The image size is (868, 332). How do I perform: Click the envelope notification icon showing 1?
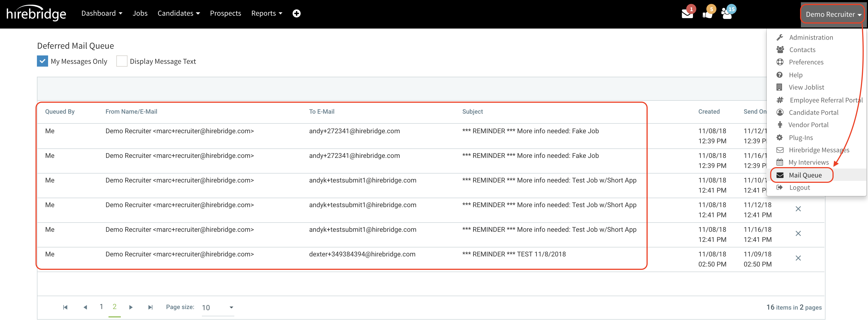point(687,14)
